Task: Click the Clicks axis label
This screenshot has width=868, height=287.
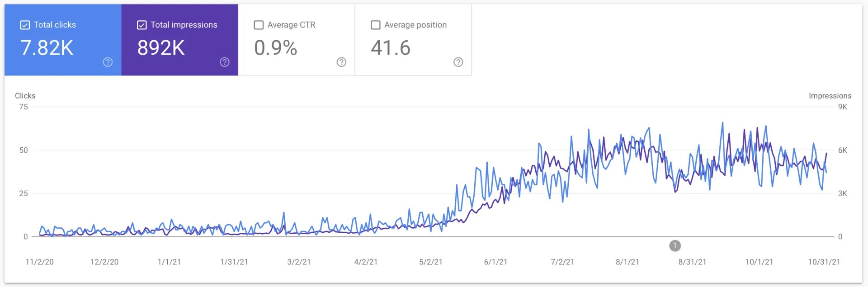Action: click(x=25, y=96)
